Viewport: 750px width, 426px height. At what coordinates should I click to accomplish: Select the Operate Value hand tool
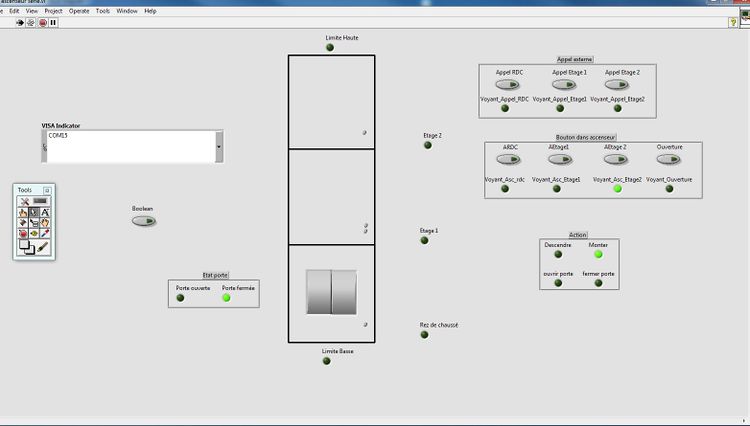[x=23, y=211]
